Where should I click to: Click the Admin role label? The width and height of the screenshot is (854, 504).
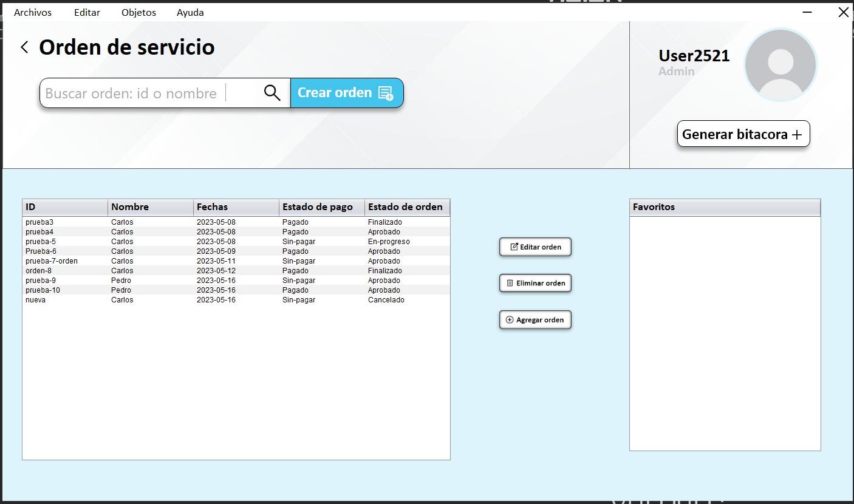tap(677, 71)
